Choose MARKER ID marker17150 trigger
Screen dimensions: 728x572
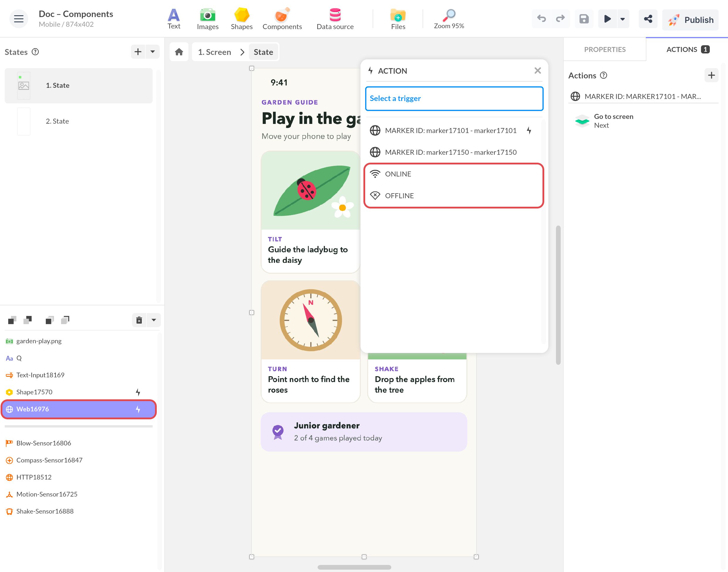pos(454,152)
